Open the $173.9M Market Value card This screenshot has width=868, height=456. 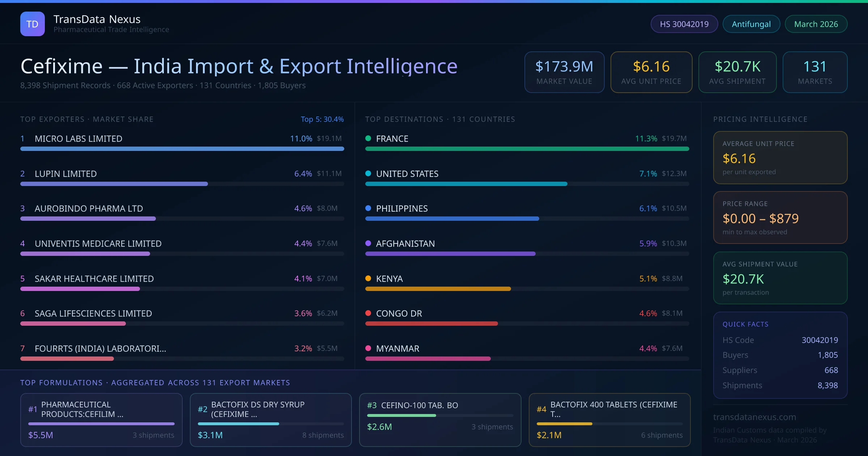564,72
